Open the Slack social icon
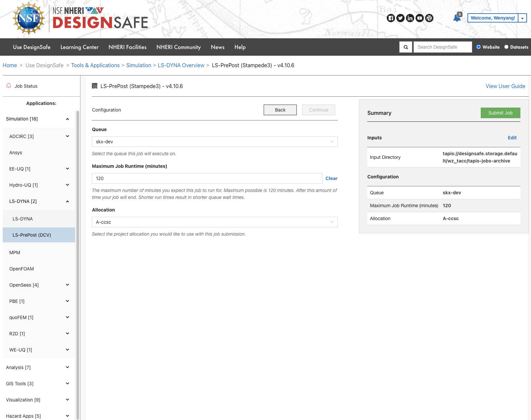Image resolution: width=531 pixels, height=420 pixels. (429, 18)
